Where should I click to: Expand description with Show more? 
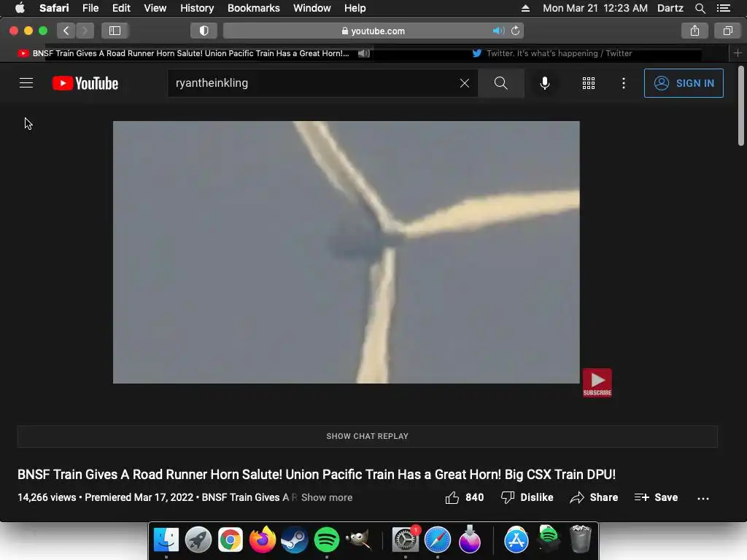coord(327,497)
